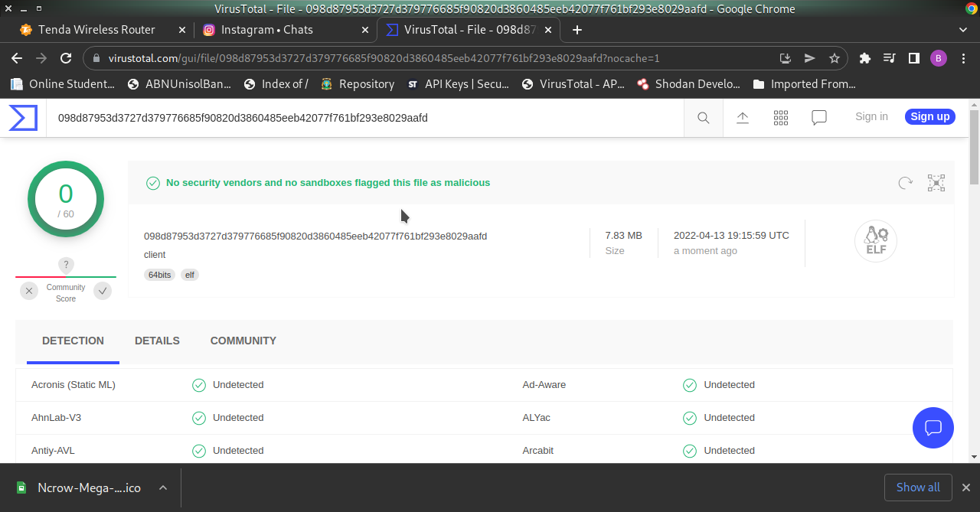Open the VirusTotal - AP bookmark
980x512 pixels.
tap(573, 84)
